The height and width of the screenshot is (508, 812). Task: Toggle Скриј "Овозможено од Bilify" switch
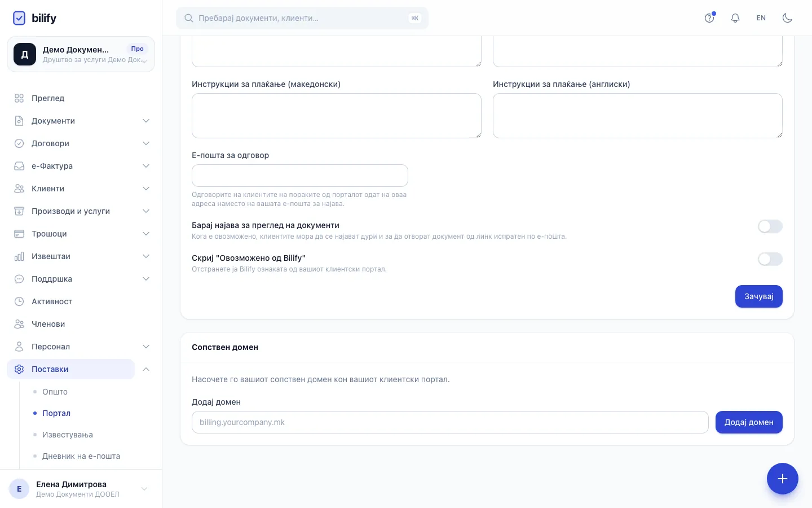[770, 259]
